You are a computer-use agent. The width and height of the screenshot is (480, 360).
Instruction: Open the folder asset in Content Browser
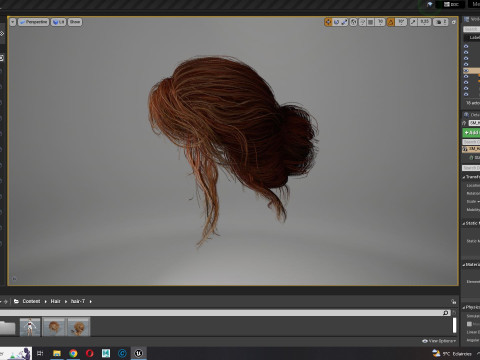coord(7,327)
